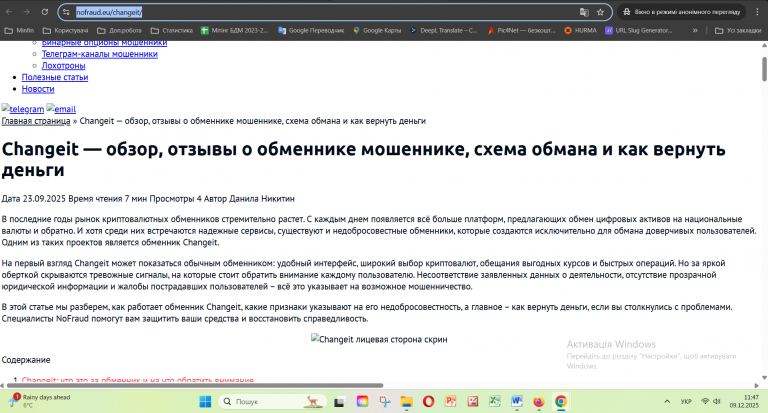Open site information icon in address bar

tap(66, 12)
